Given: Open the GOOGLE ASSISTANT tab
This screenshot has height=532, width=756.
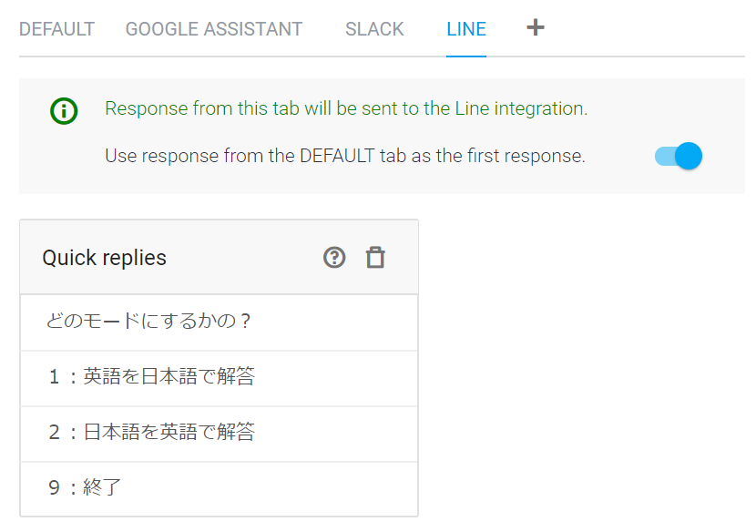Looking at the screenshot, I should tap(214, 29).
